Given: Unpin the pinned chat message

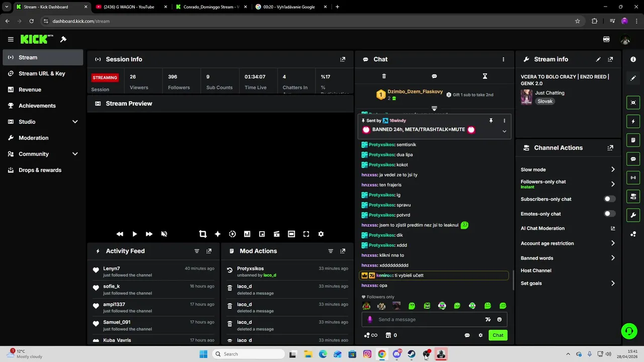Looking at the screenshot, I should click(x=491, y=121).
